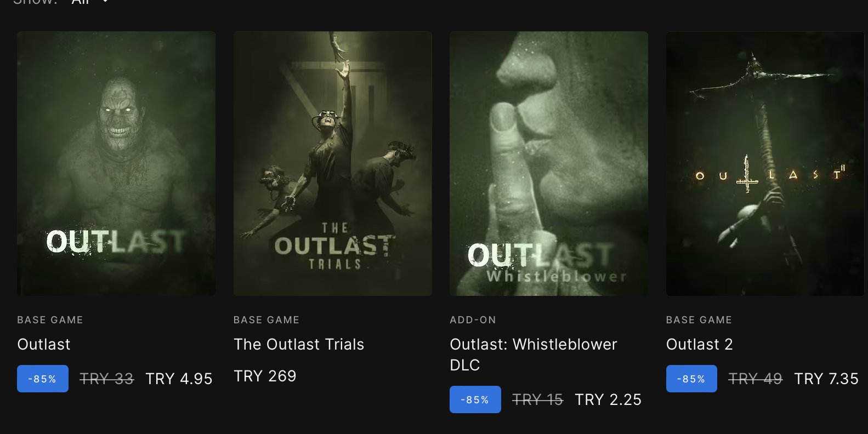Click the -85% badge under Whistleblower DLC
868x434 pixels.
pos(475,399)
